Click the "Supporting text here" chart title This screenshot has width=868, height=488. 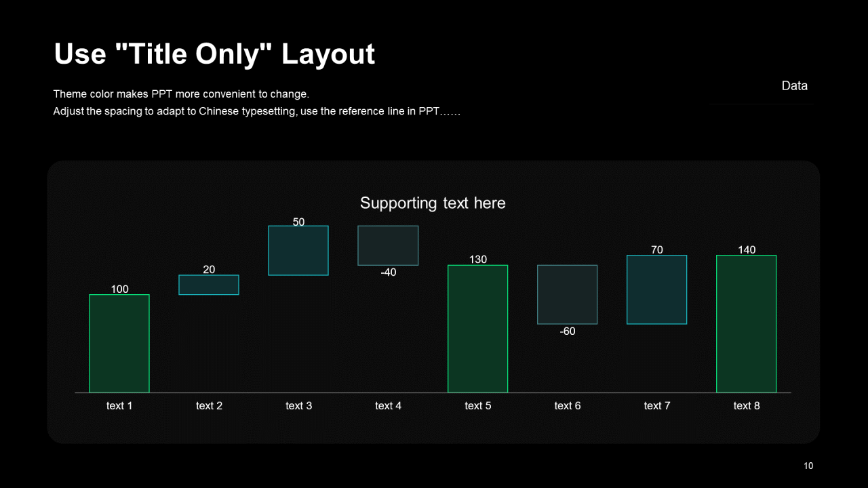[433, 203]
